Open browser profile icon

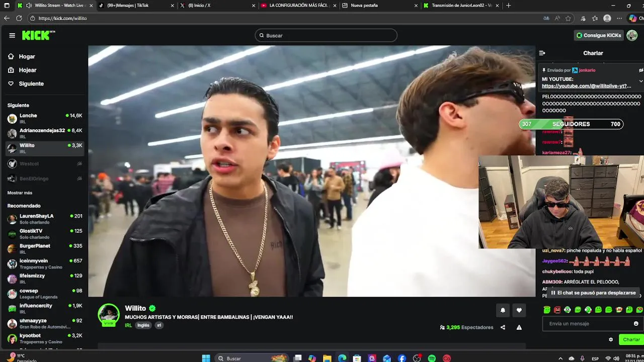coord(607,18)
